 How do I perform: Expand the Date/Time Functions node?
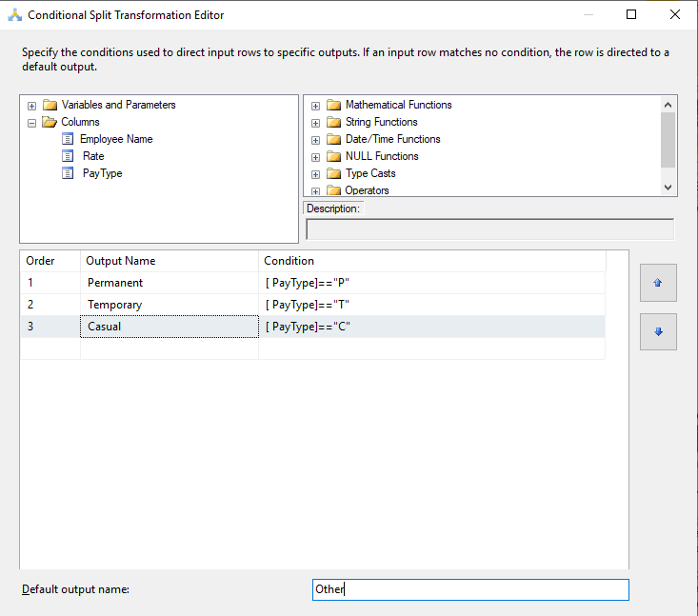(315, 139)
